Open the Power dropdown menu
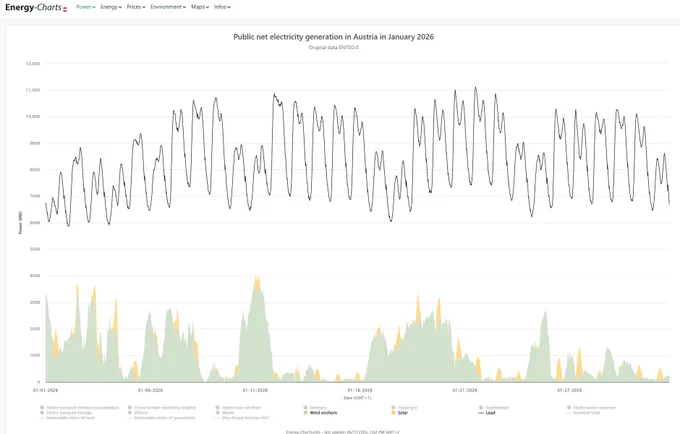Viewport: 680px width, 434px height. pos(85,7)
